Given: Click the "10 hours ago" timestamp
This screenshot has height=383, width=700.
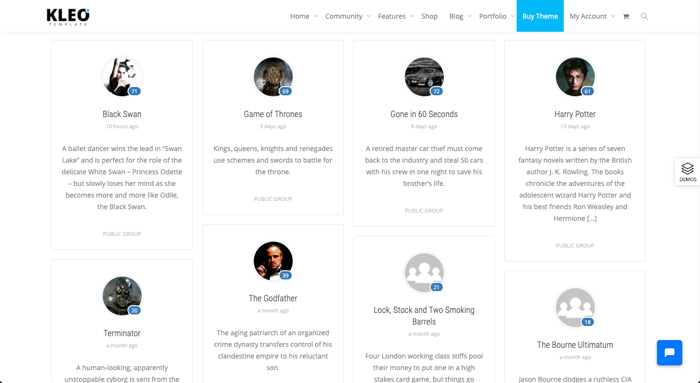Looking at the screenshot, I should (122, 126).
